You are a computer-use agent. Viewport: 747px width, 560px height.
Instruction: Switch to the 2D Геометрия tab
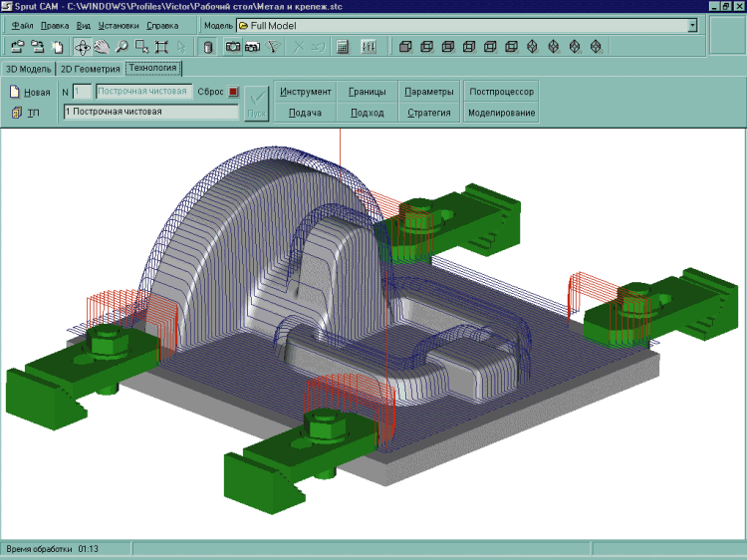(x=90, y=69)
